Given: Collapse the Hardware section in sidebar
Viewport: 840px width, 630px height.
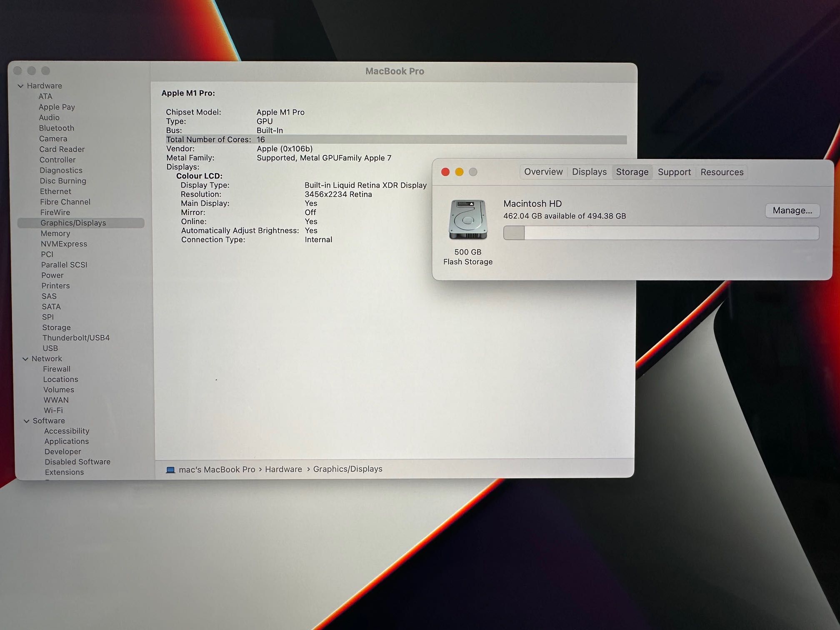Looking at the screenshot, I should point(20,86).
